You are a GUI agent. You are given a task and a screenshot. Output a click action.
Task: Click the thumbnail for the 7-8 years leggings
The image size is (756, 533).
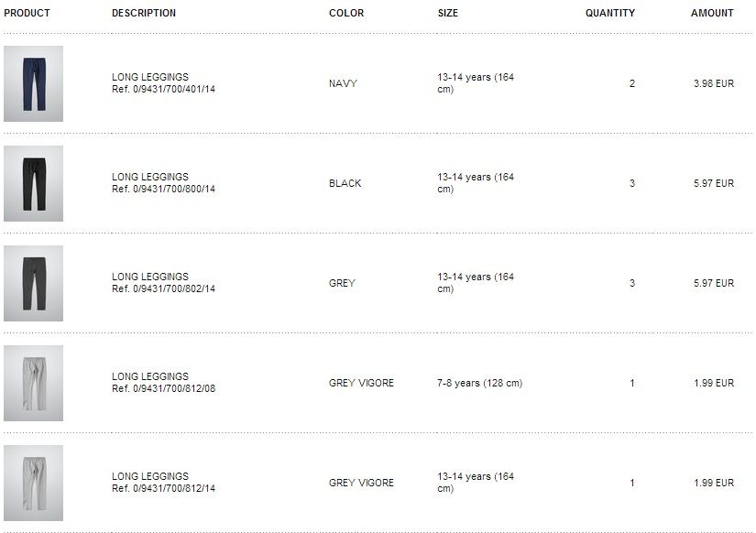coord(33,383)
